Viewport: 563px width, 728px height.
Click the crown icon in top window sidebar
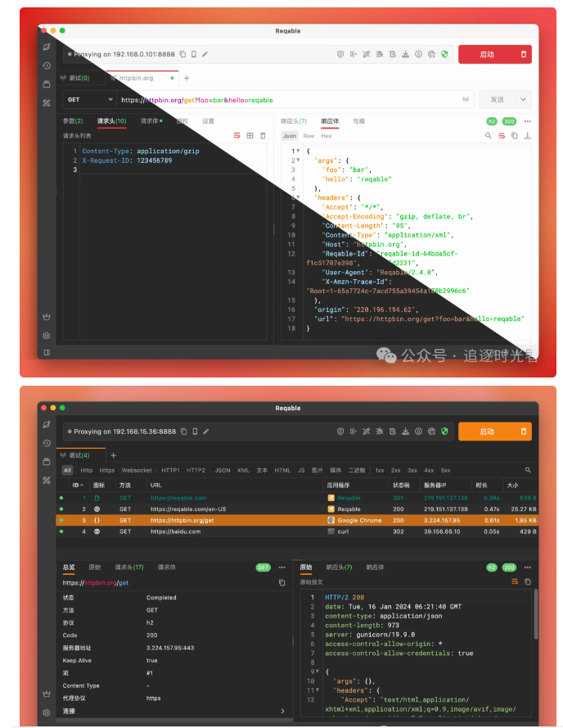point(47,317)
